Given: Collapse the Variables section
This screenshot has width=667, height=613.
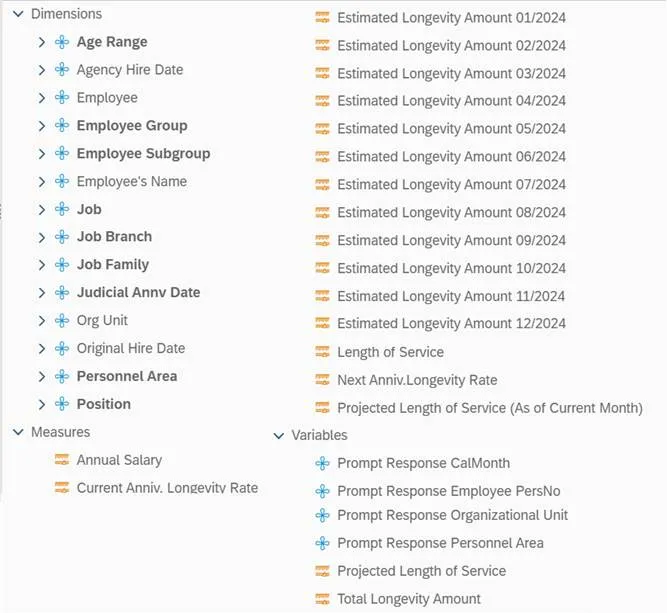Looking at the screenshot, I should point(278,436).
